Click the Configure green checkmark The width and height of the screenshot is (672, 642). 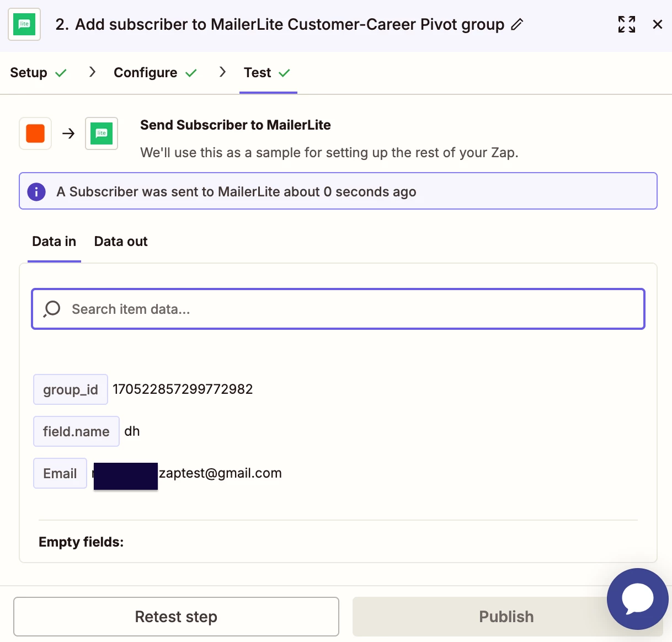[x=191, y=73]
